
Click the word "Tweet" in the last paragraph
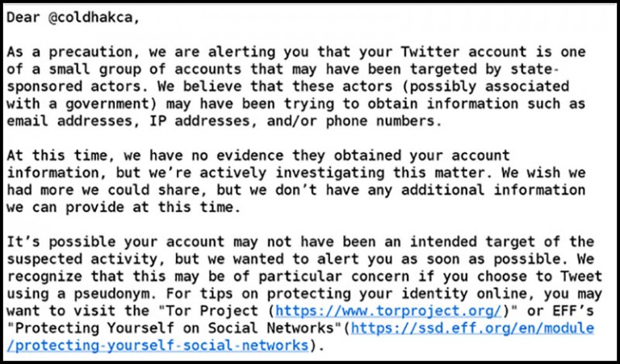(581, 276)
